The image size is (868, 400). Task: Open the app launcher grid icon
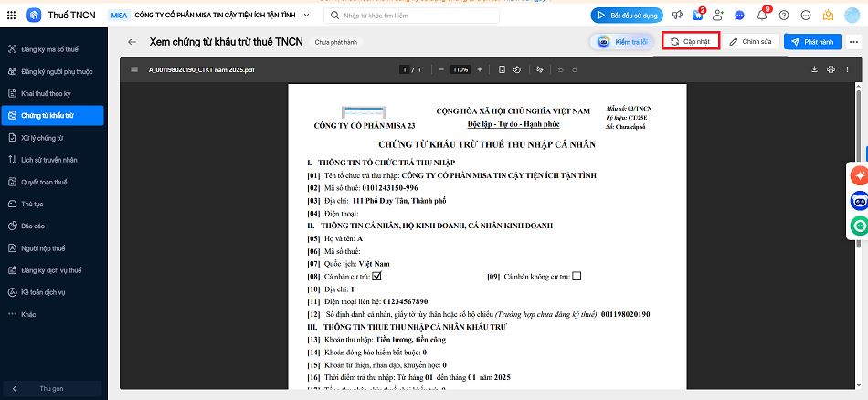[x=11, y=15]
